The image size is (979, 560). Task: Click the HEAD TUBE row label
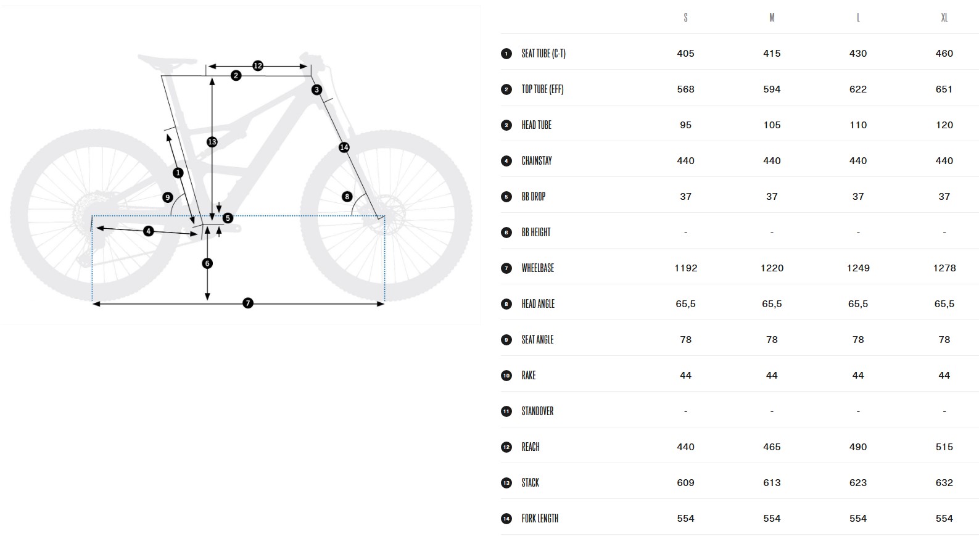click(536, 125)
